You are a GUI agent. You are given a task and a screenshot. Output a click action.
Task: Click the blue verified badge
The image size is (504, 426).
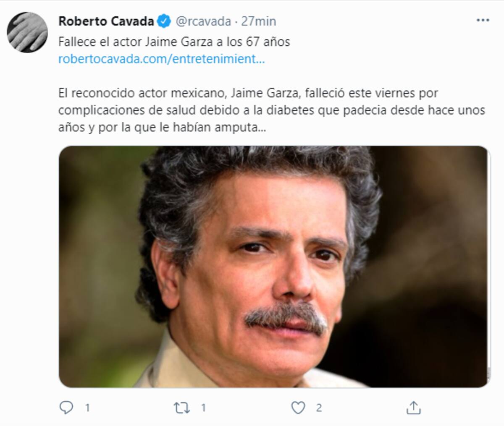[164, 21]
